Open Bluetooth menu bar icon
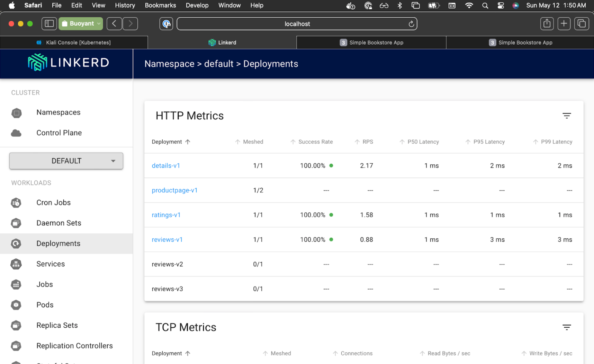The width and height of the screenshot is (594, 364). (399, 6)
